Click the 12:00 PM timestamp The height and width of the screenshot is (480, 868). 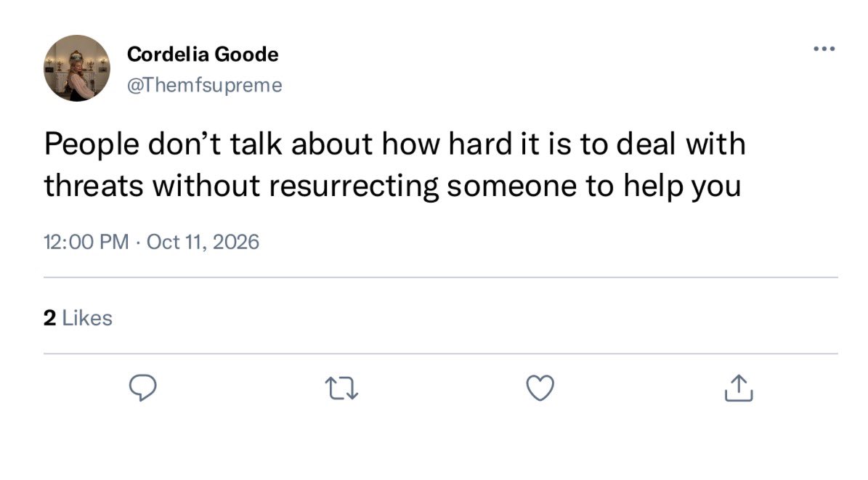pos(86,242)
